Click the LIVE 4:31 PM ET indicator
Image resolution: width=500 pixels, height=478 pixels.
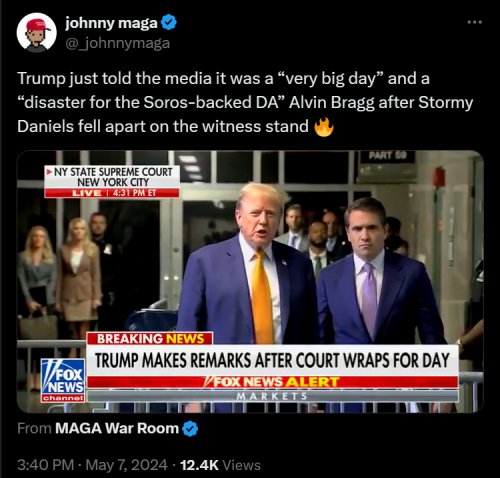(x=112, y=193)
